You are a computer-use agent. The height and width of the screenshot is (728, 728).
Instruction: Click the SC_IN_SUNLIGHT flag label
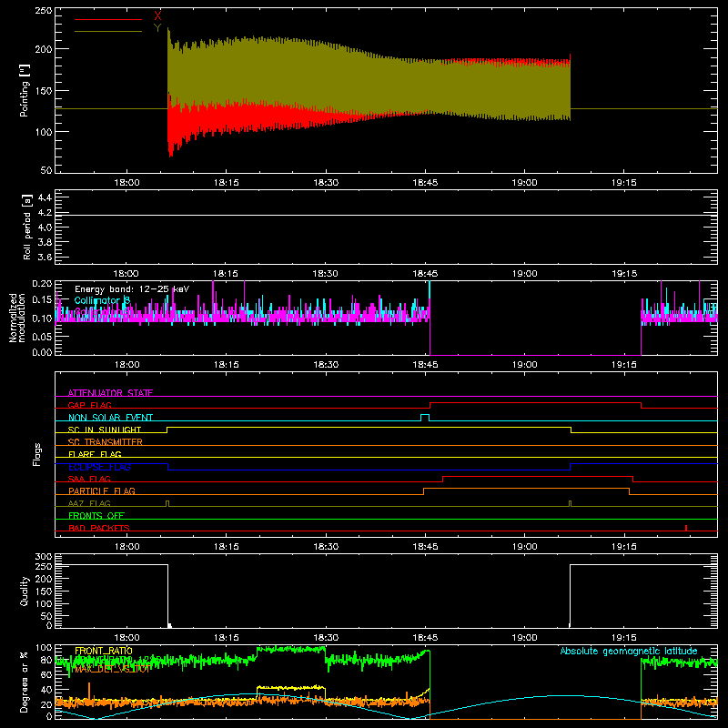tap(105, 430)
